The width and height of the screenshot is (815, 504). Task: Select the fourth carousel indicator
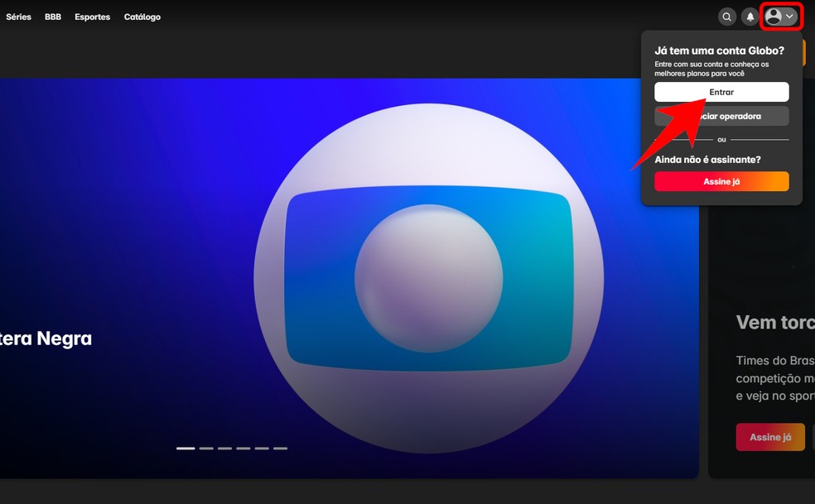pos(244,448)
